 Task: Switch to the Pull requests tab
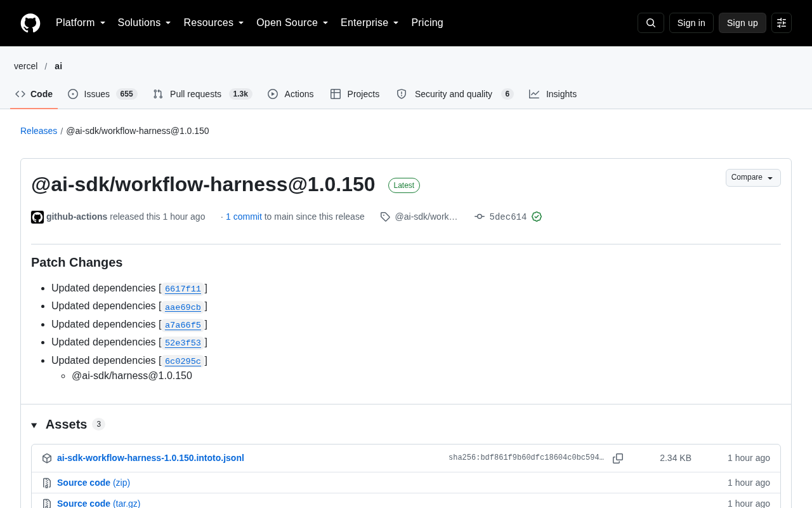click(x=202, y=94)
